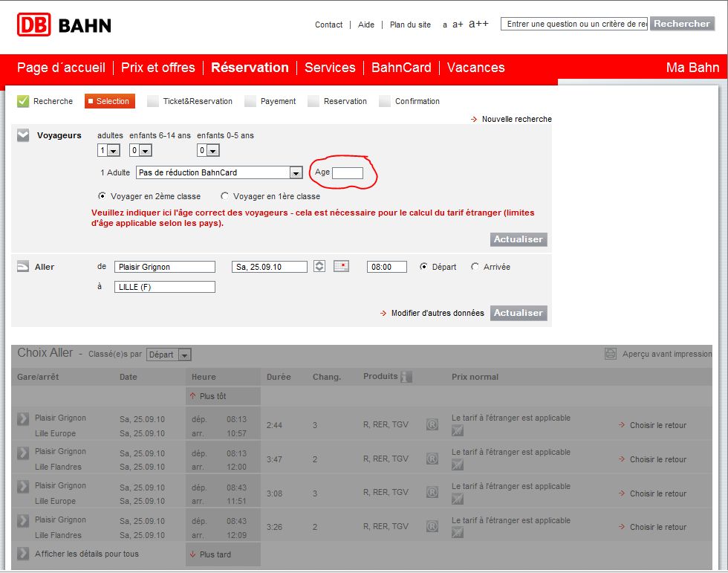Open the BahnCard reduction dropdown

pyautogui.click(x=219, y=172)
